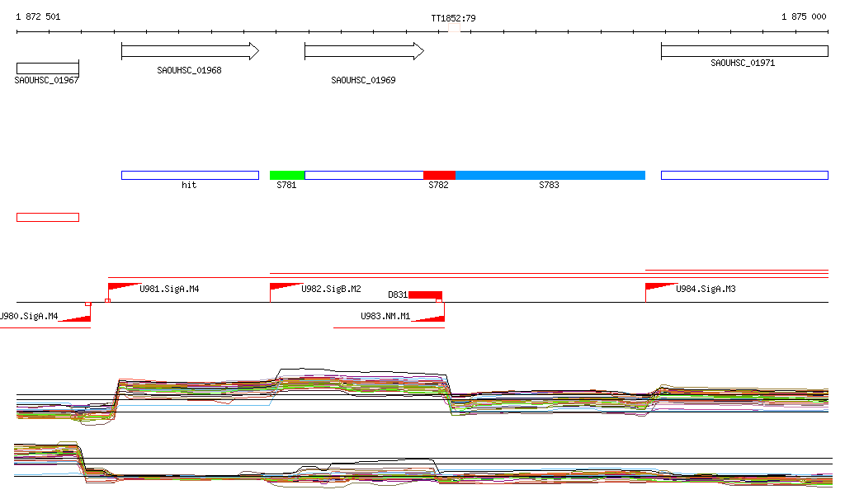
Task: Select the red D831 bar
Action: [x=425, y=295]
